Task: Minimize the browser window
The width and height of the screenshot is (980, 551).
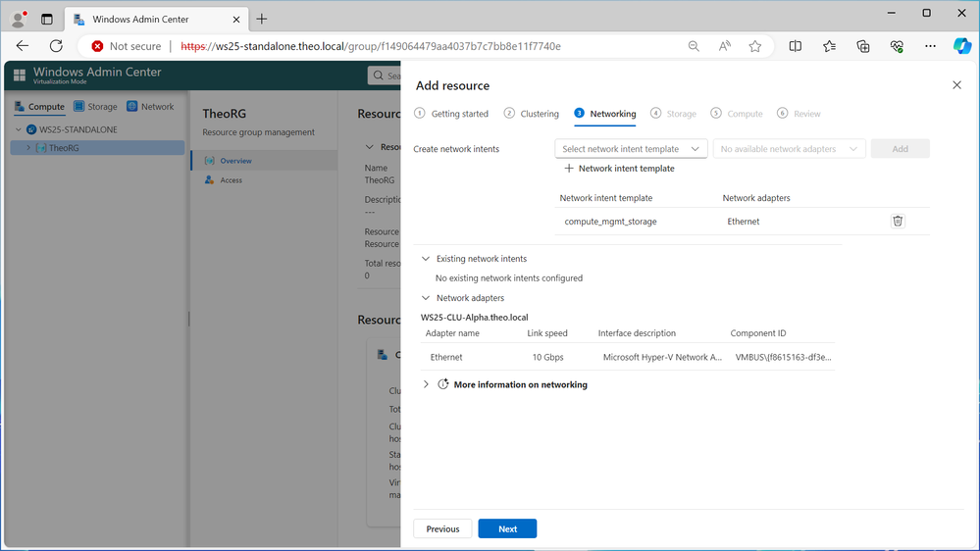Action: (892, 13)
